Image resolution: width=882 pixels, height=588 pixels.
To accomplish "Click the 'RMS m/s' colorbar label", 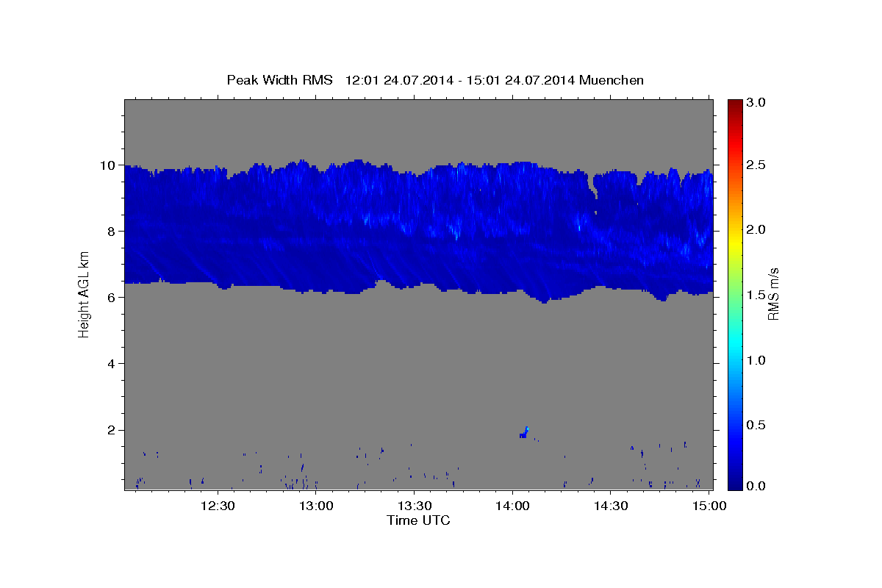I will point(773,294).
